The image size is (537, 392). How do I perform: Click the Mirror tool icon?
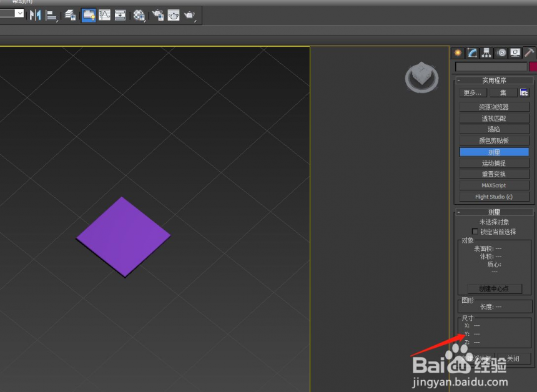point(35,15)
